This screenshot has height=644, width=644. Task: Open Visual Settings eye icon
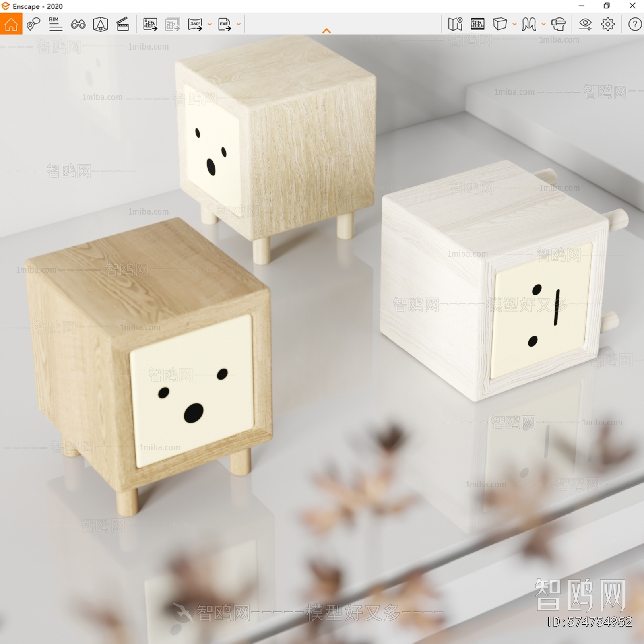point(585,24)
